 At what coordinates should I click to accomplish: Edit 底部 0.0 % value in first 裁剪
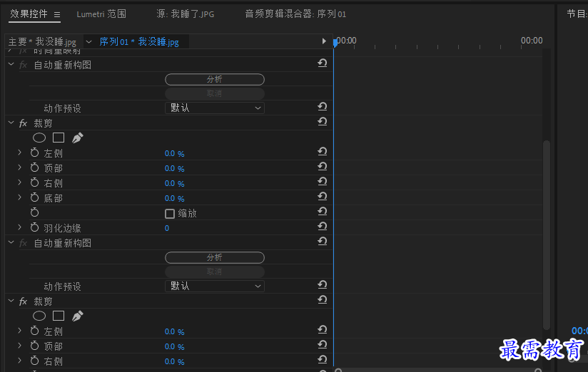pyautogui.click(x=174, y=199)
